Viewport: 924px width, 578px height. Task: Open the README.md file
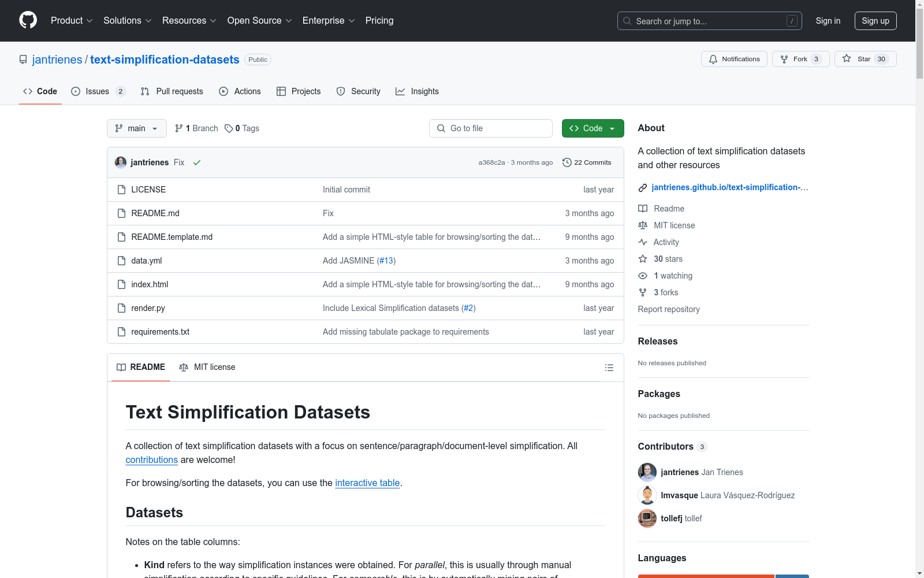pyautogui.click(x=155, y=213)
